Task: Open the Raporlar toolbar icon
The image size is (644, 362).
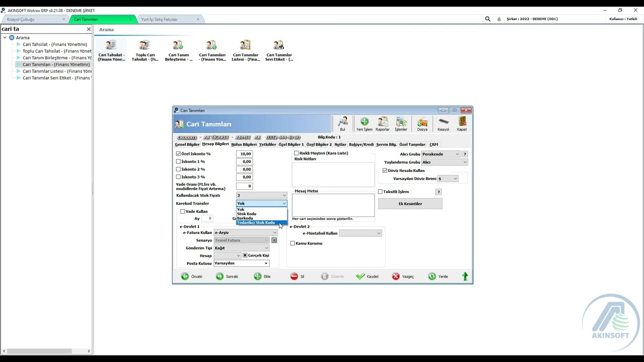Action: (382, 124)
